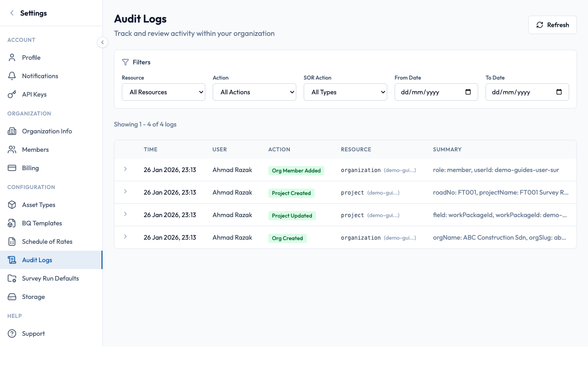Image resolution: width=588 pixels, height=368 pixels.
Task: Open the All Actions dropdown
Action: point(254,92)
